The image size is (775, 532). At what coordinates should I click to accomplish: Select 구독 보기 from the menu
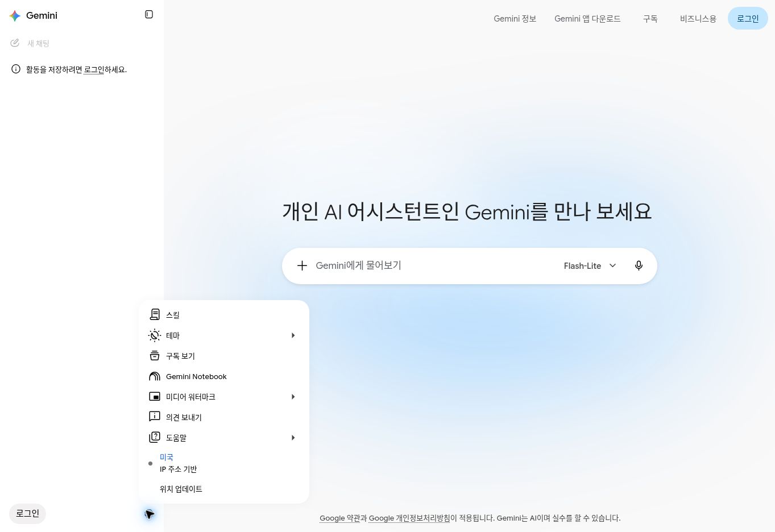224,356
